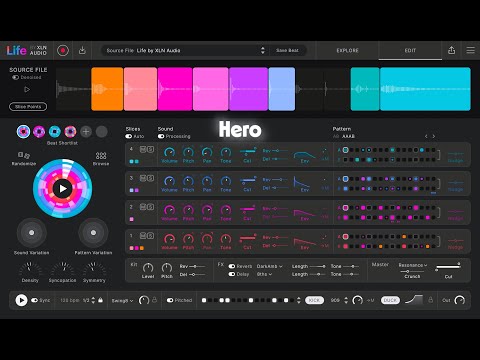480x360 pixels.
Task: Toggle Sound Processing switch
Action: [x=161, y=136]
